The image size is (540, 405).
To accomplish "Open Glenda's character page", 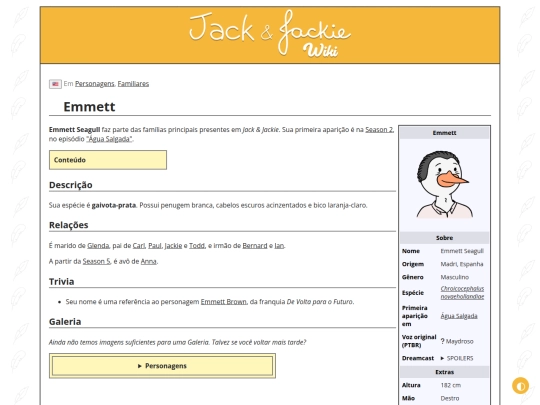I will pos(98,246).
